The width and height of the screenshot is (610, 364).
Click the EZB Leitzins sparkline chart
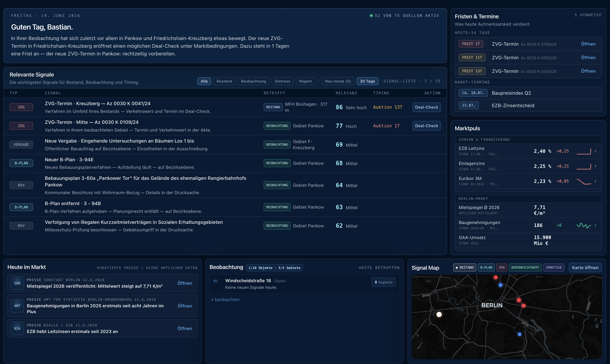(x=584, y=151)
